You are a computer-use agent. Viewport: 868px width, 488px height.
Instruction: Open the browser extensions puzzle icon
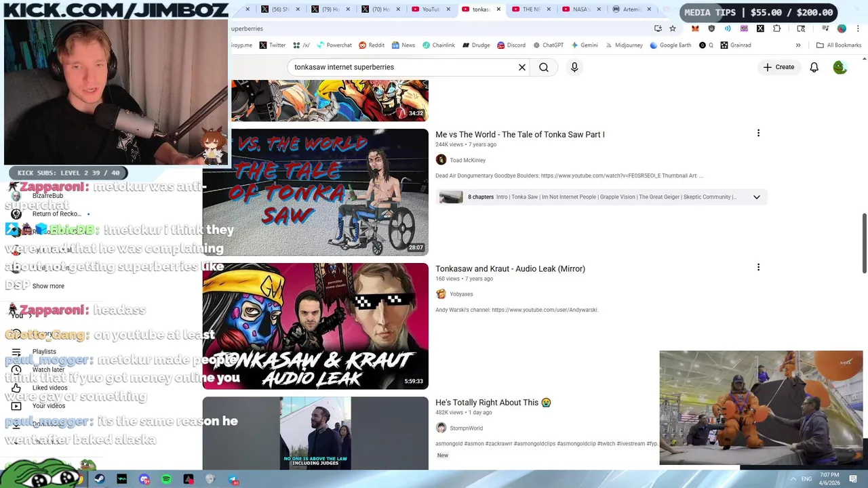click(777, 28)
